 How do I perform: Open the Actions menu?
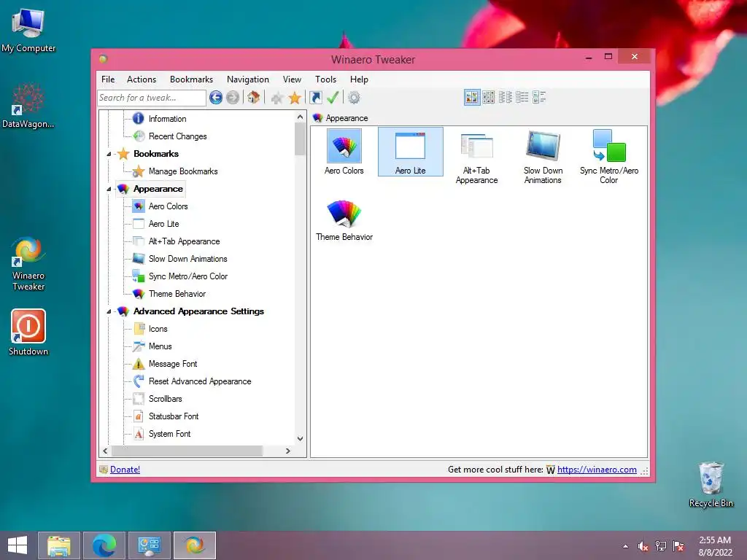coord(141,79)
